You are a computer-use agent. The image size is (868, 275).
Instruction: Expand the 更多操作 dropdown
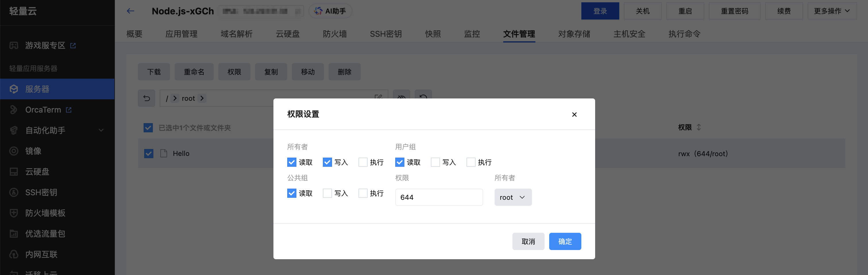[x=832, y=11]
